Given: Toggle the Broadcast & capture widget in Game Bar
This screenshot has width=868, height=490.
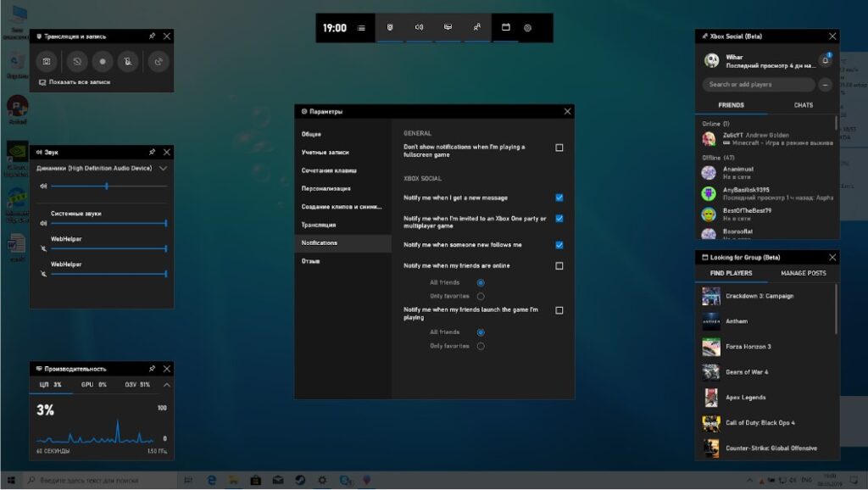Looking at the screenshot, I should tap(390, 28).
